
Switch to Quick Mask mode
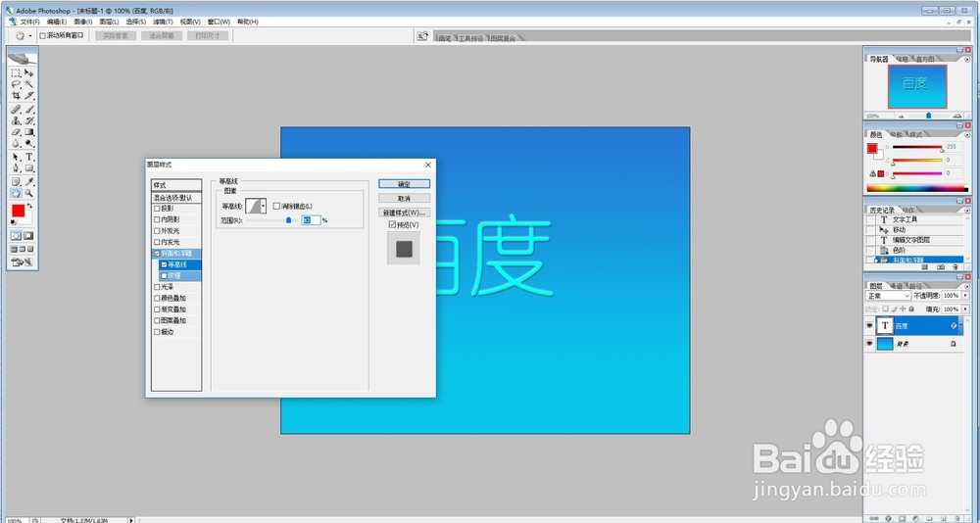click(x=28, y=236)
